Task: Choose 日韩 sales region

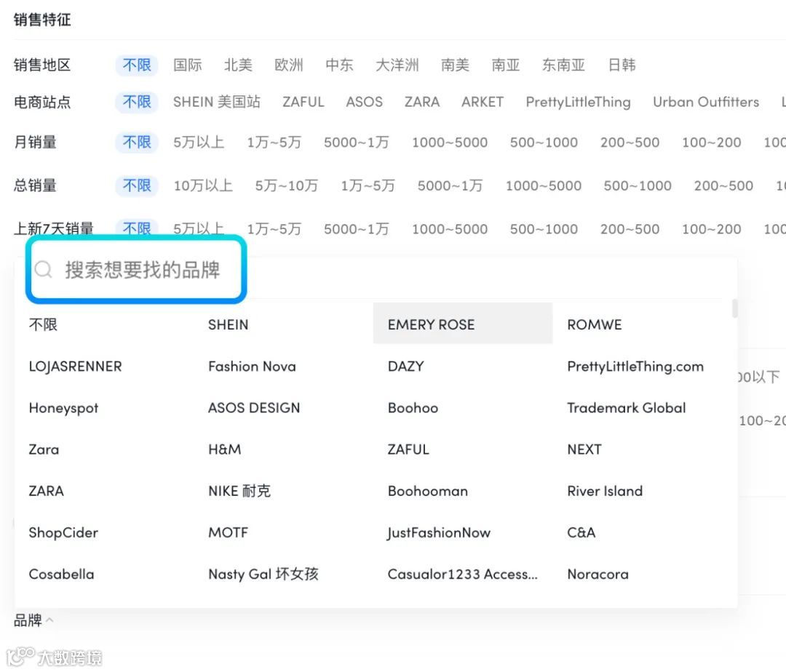Action: pos(622,65)
